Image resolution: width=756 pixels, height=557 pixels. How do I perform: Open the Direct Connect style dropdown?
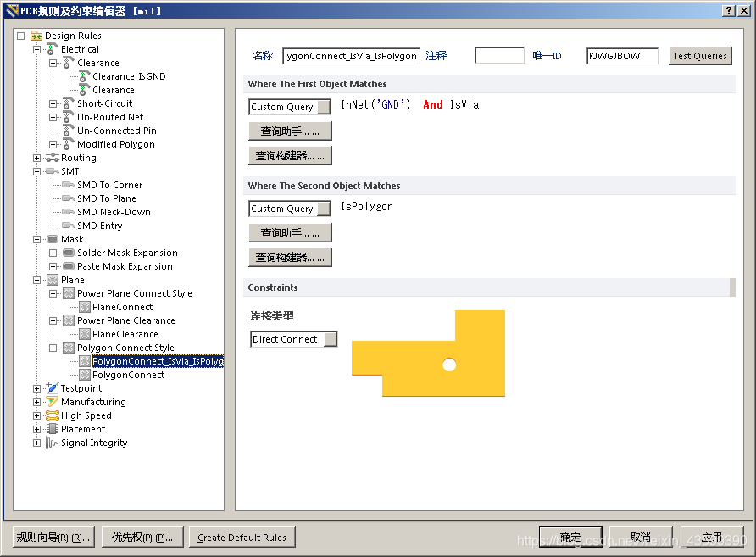[x=330, y=339]
